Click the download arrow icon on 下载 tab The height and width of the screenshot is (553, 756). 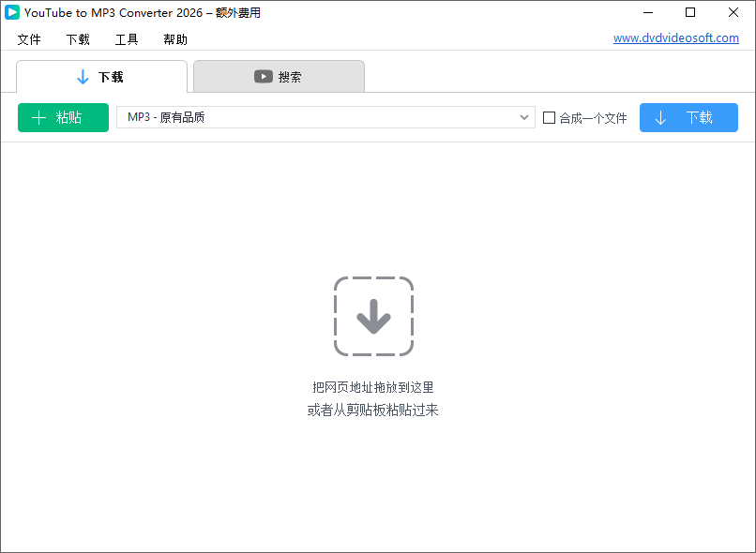click(82, 77)
